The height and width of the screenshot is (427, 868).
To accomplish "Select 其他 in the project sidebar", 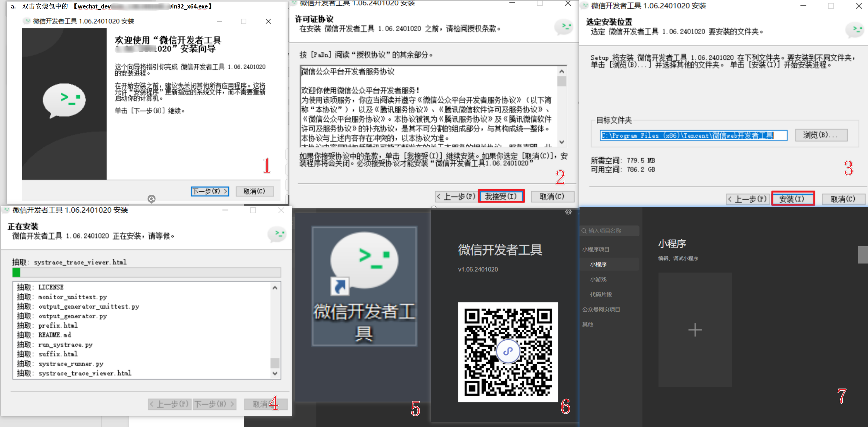I will 588,324.
